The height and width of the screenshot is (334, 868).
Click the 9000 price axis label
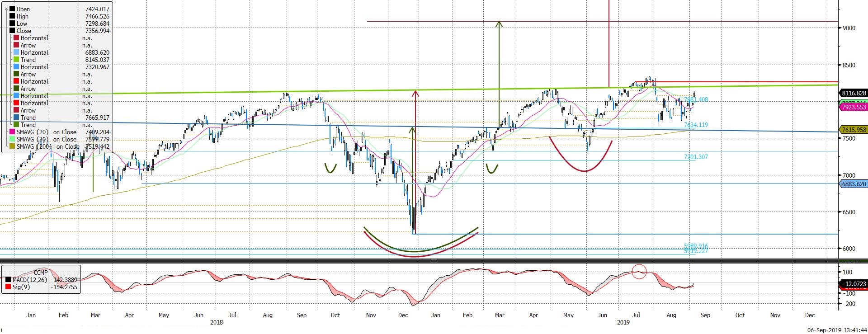pyautogui.click(x=849, y=28)
